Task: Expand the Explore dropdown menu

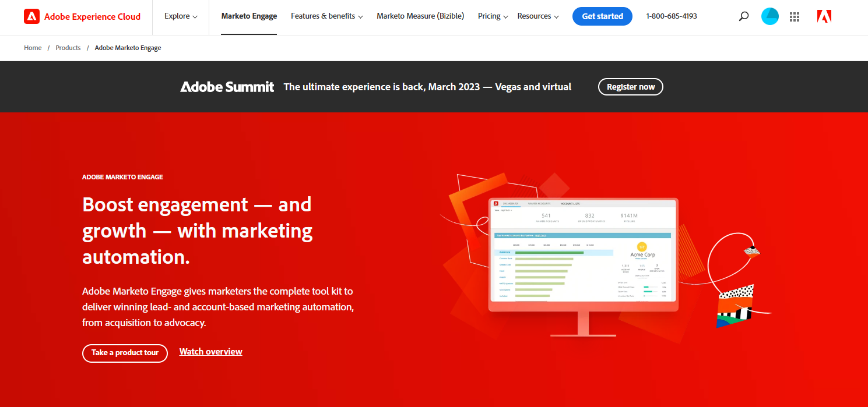Action: click(x=181, y=16)
